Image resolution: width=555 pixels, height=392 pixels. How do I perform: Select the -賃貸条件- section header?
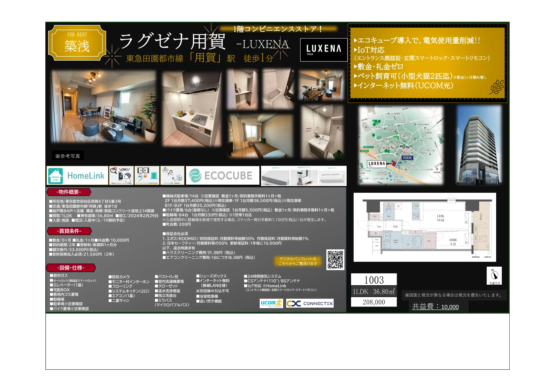[69, 231]
